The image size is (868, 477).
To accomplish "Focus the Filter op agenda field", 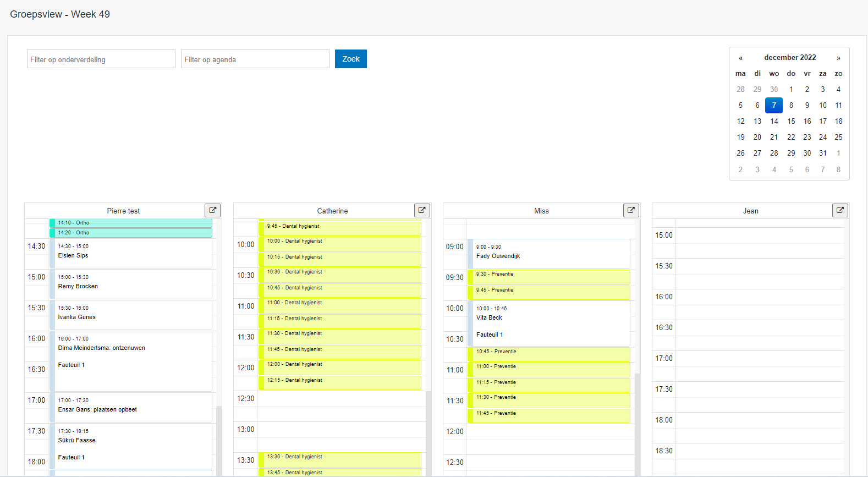I will (255, 59).
